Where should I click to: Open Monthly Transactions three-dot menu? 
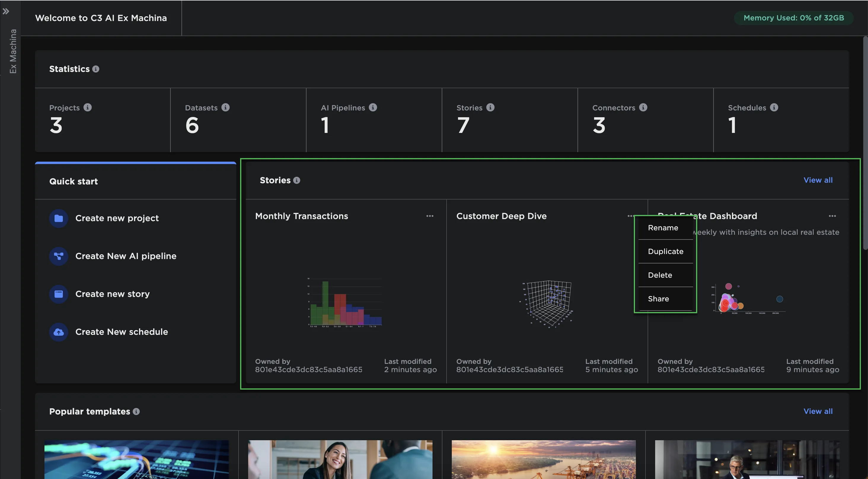430,216
